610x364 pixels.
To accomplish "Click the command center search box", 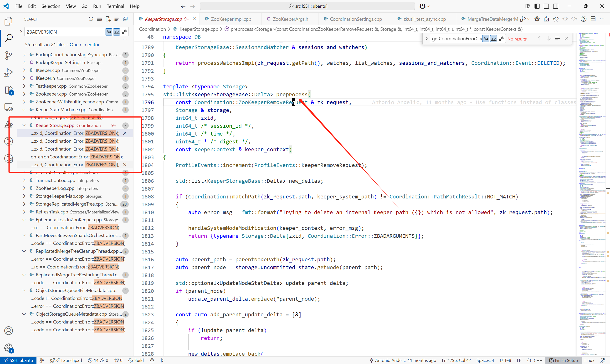I will (308, 6).
